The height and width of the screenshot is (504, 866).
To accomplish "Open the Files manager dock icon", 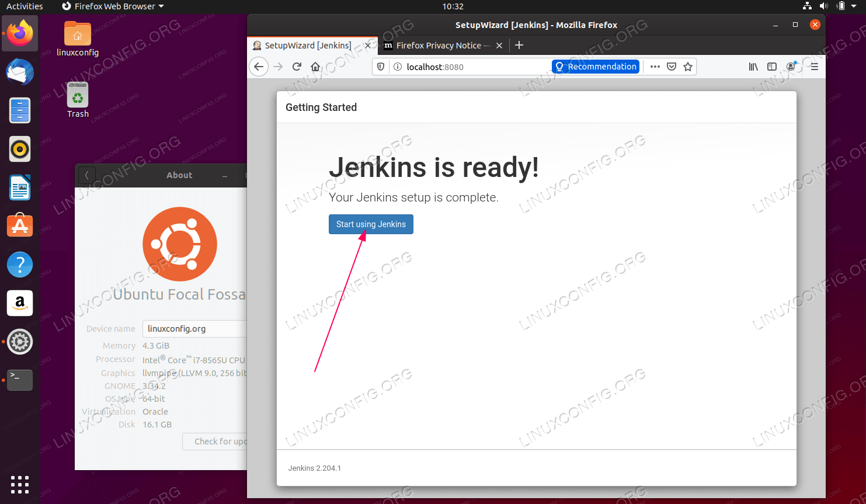I will pyautogui.click(x=20, y=111).
